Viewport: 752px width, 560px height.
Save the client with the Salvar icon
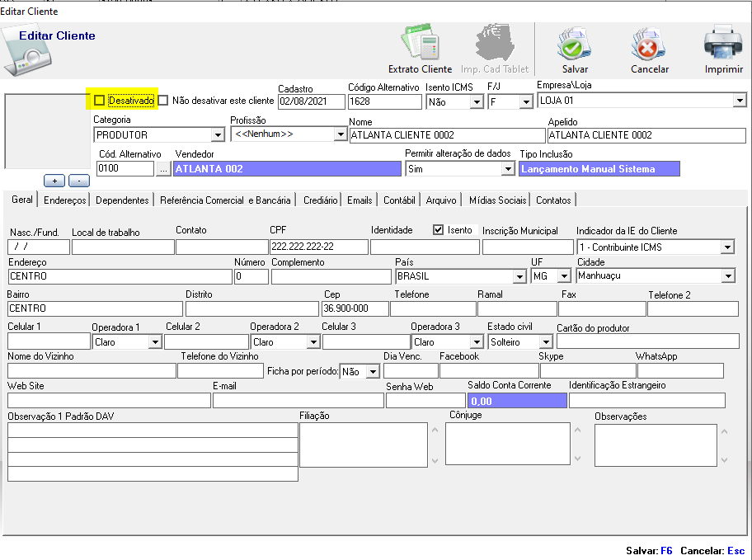click(x=575, y=43)
